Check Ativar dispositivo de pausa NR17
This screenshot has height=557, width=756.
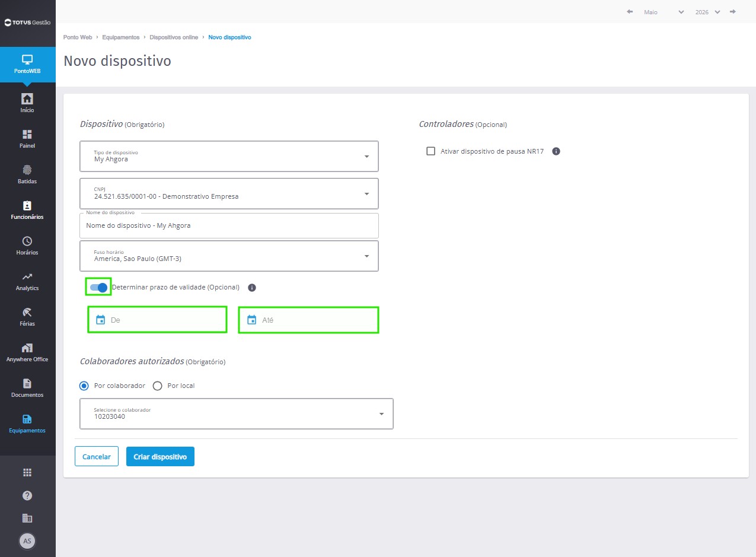coord(431,151)
